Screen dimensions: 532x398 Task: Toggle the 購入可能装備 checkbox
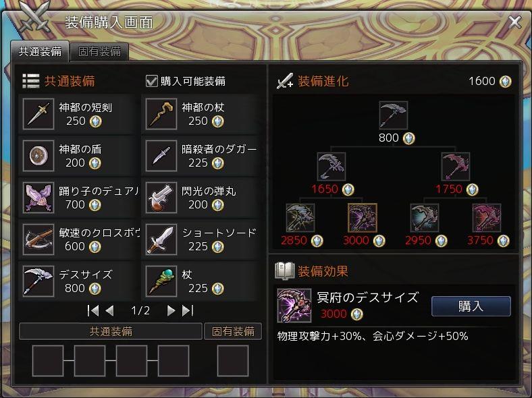(152, 81)
